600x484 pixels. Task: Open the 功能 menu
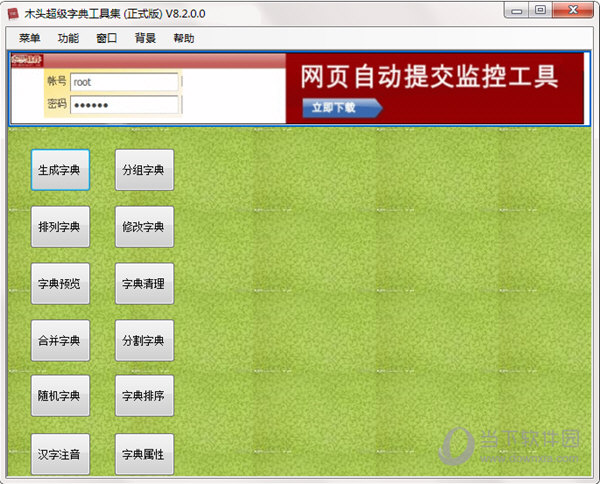coord(68,38)
